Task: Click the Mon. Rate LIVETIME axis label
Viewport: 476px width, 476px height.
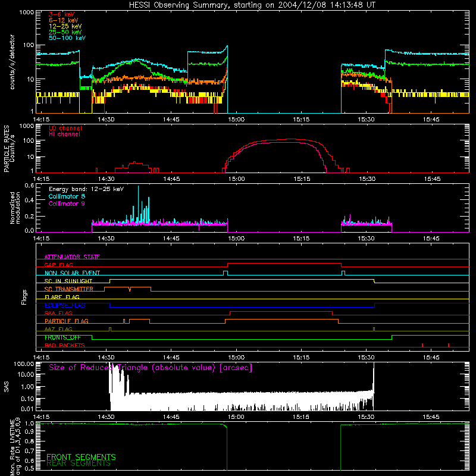Action: coord(15,447)
